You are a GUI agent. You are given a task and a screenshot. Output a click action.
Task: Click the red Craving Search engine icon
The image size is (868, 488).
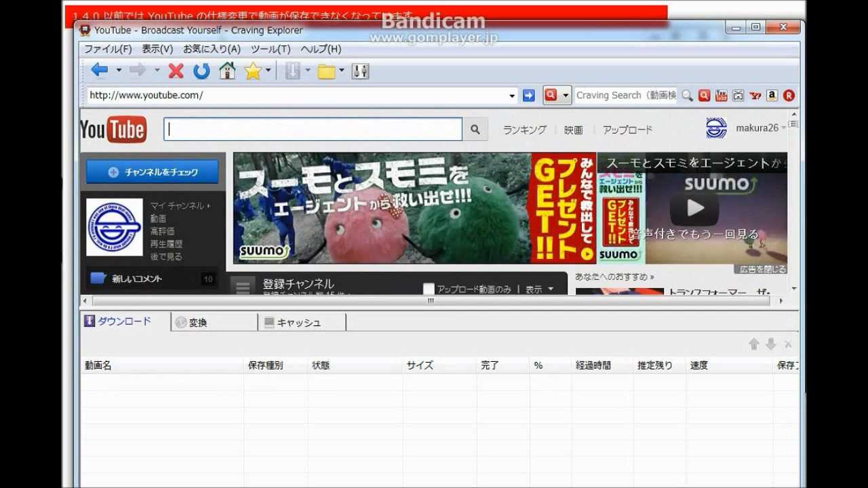[551, 96]
